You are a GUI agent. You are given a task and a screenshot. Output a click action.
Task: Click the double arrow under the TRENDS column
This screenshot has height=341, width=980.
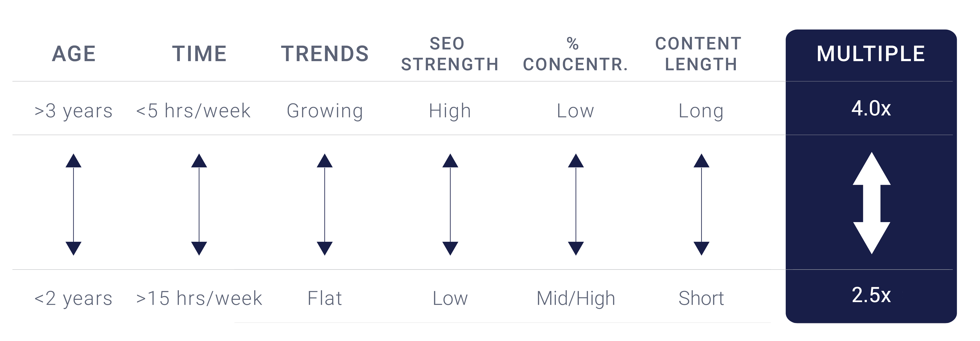point(324,204)
